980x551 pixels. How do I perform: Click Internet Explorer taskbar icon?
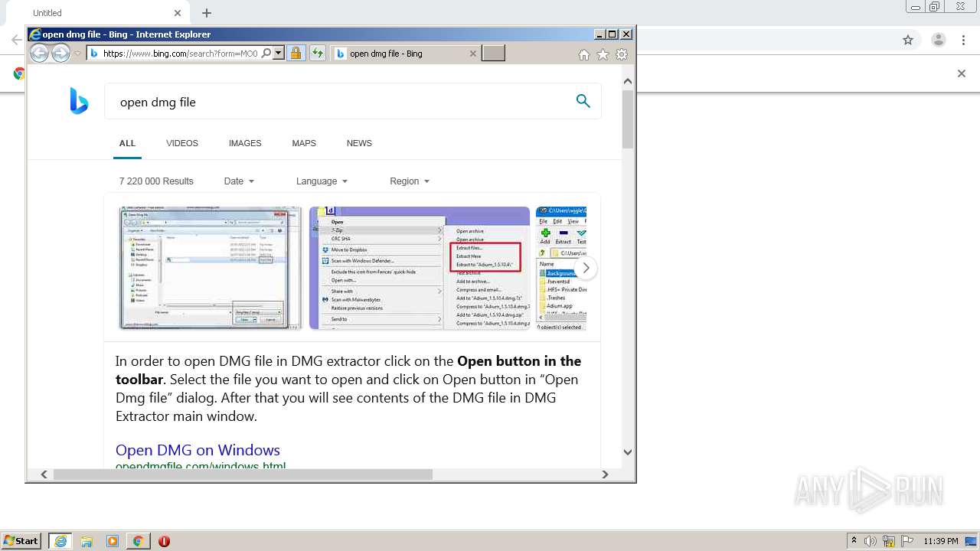click(x=60, y=541)
